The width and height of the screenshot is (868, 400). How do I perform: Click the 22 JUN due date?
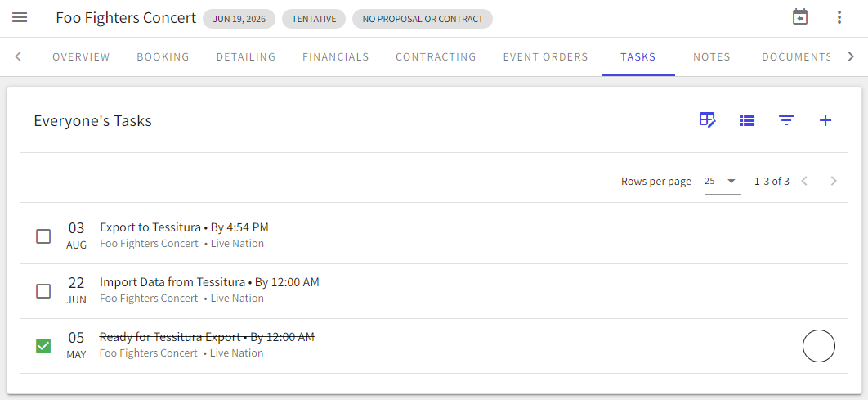point(76,291)
